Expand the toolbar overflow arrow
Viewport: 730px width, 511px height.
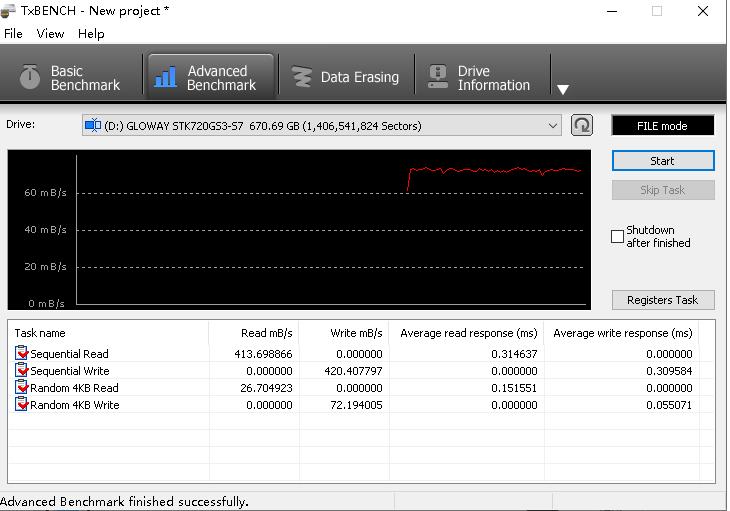(563, 89)
